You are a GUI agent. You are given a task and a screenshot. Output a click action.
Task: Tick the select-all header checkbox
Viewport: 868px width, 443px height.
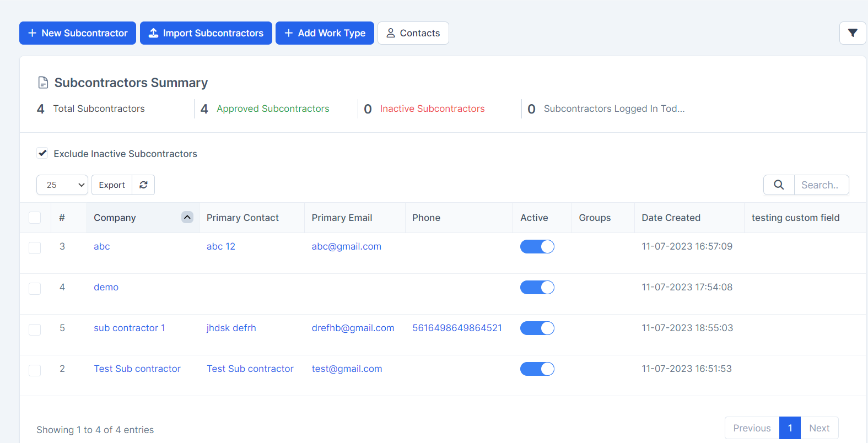(35, 218)
